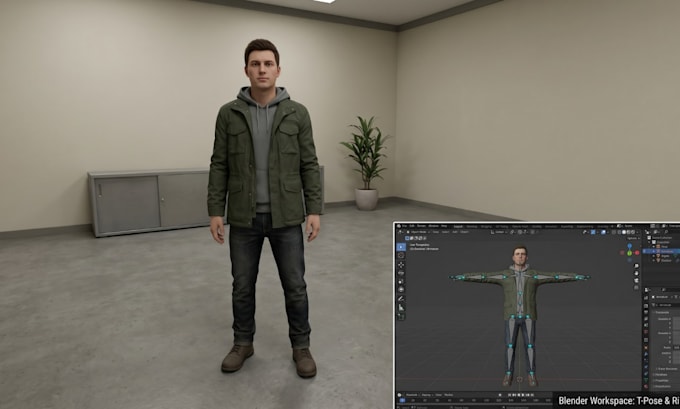The image size is (680, 409).
Task: Switch perspective/orthographic grid icon
Action: click(x=637, y=288)
